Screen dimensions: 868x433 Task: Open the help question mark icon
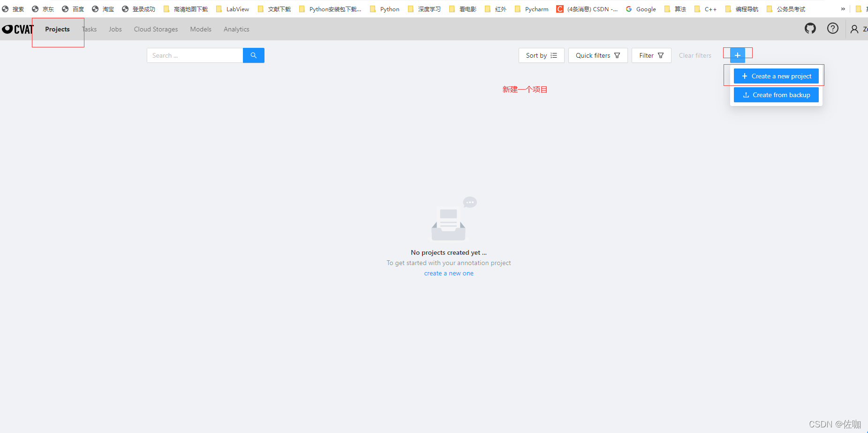(x=832, y=29)
